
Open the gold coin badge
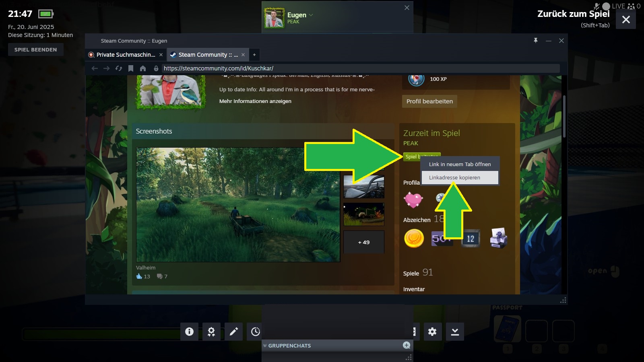pos(414,239)
